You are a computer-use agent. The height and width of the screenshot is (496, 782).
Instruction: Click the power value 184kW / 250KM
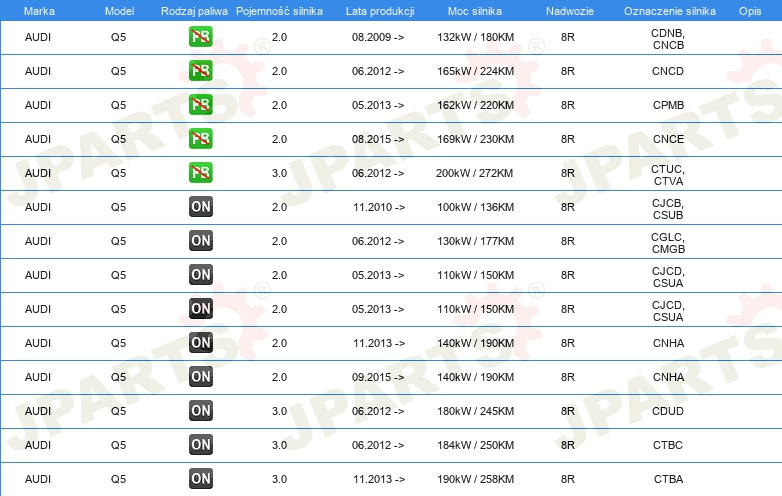point(475,445)
